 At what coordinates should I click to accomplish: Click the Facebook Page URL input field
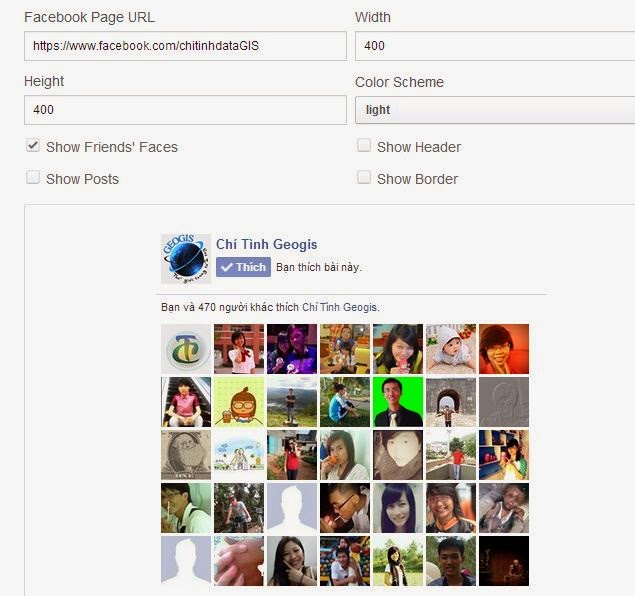pos(185,46)
